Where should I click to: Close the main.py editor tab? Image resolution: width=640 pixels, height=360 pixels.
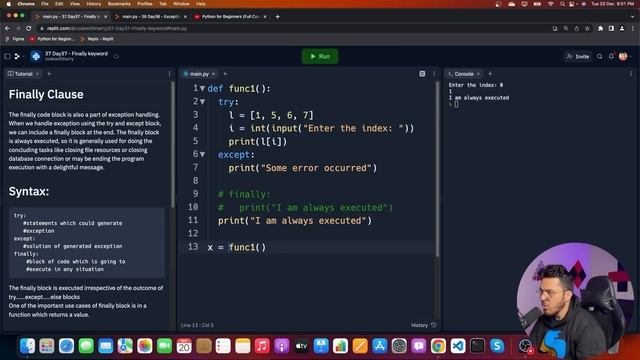click(213, 74)
